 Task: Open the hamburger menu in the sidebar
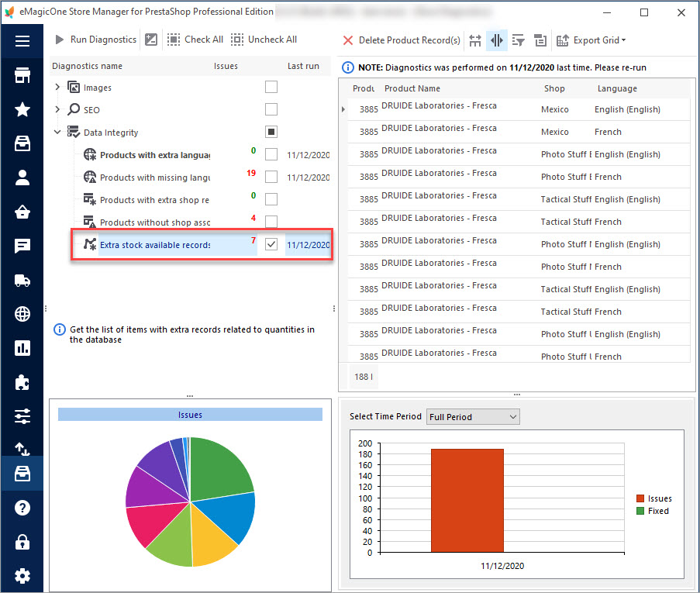[22, 41]
